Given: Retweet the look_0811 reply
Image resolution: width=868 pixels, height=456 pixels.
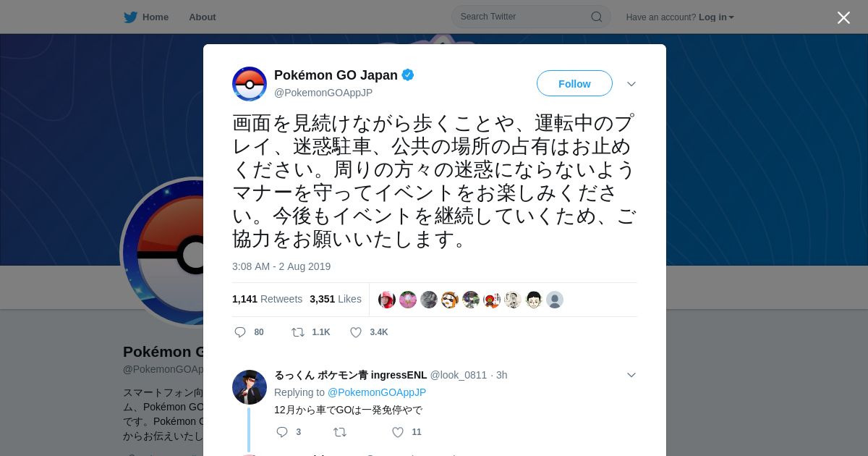Looking at the screenshot, I should 340,432.
